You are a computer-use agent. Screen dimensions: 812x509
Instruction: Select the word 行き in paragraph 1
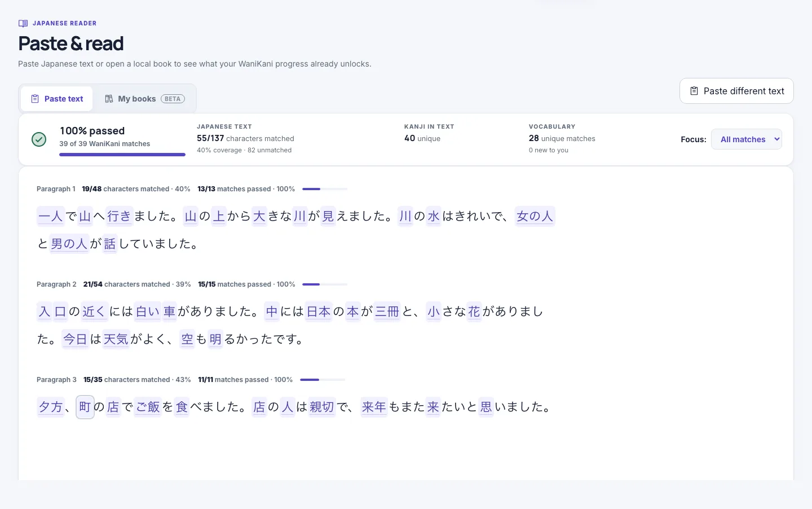point(119,216)
